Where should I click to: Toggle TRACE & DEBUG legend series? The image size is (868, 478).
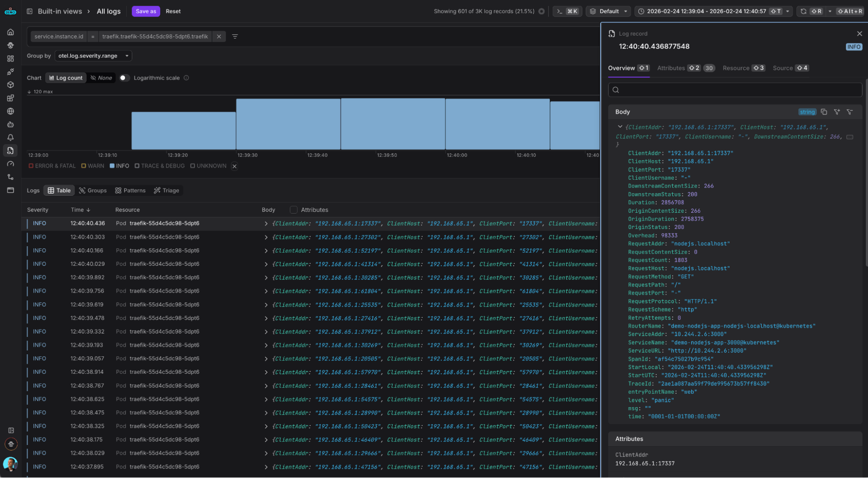tap(159, 166)
